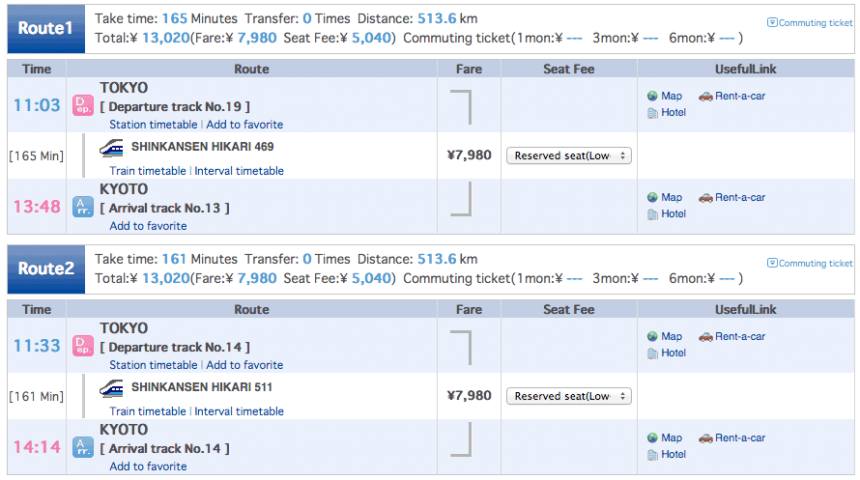Open Station timetable link for Tokyo in Route1
Image resolution: width=860 pixels, height=480 pixels.
pos(153,125)
